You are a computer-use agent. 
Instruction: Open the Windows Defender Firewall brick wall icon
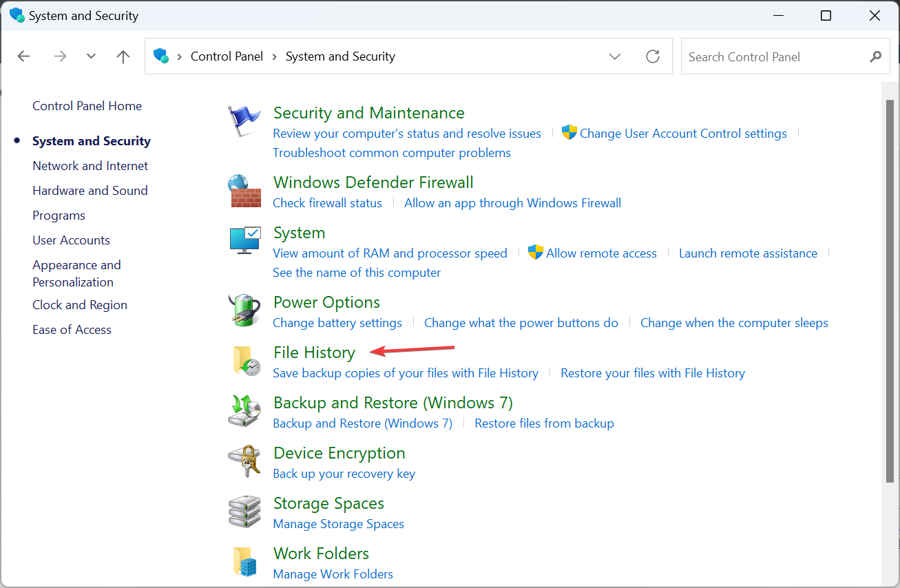(x=245, y=191)
